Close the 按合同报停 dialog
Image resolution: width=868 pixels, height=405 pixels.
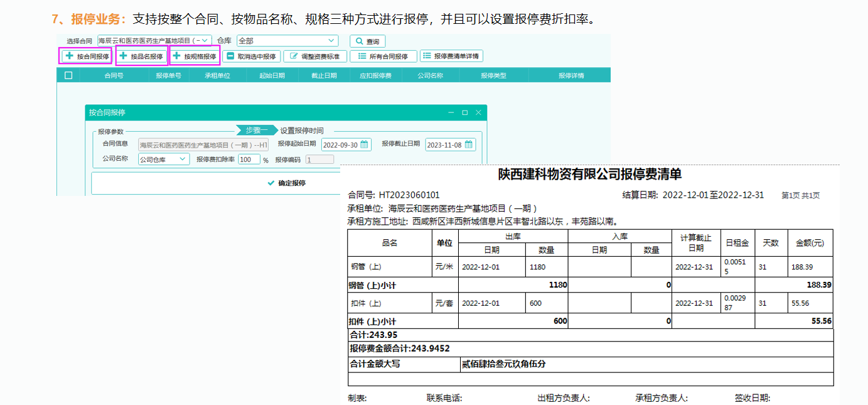(x=478, y=112)
